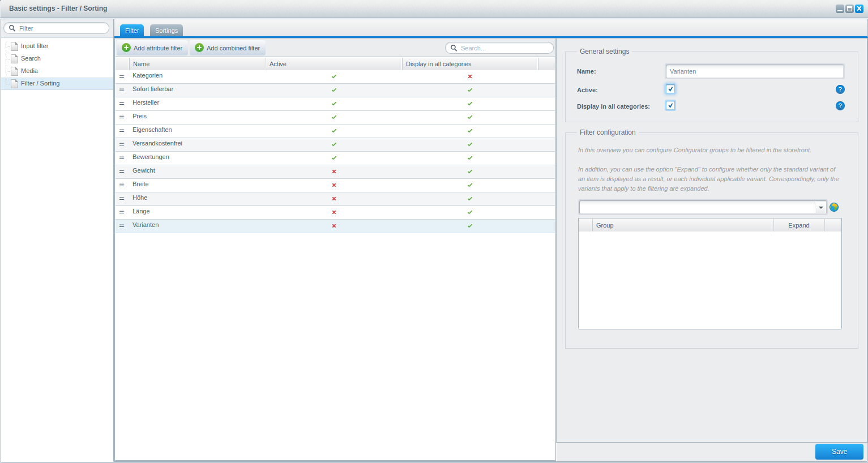Screen dimensions: 868x463
Task: Select the Hersteller row in the filter list
Action: point(146,103)
